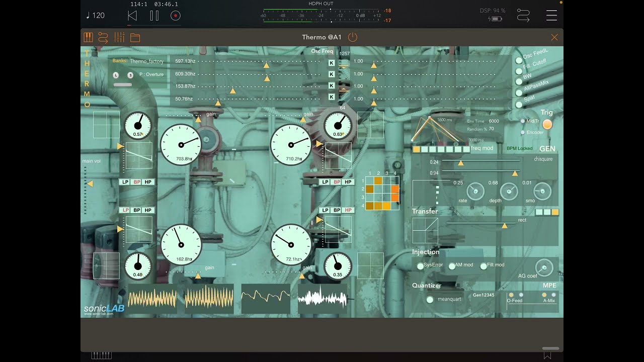The image size is (644, 362).
Task: Open the P : Overture preset selector
Action: [x=151, y=74]
